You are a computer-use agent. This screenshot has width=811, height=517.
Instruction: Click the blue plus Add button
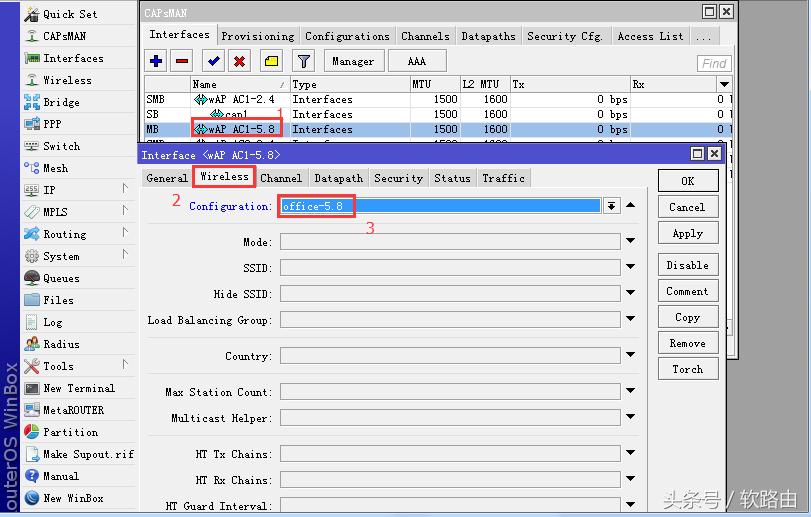point(156,61)
